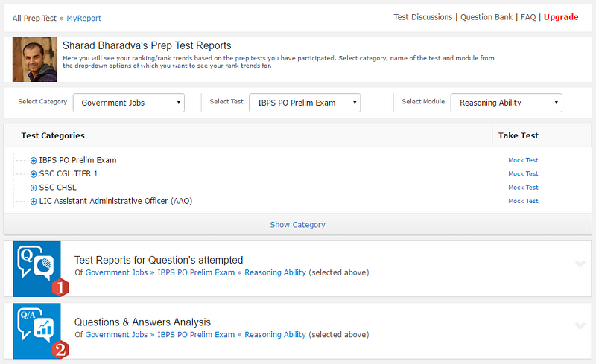Click IBPS PO Prelim Exam link under Test Reports
Screen dimensions: 596x364
196,272
